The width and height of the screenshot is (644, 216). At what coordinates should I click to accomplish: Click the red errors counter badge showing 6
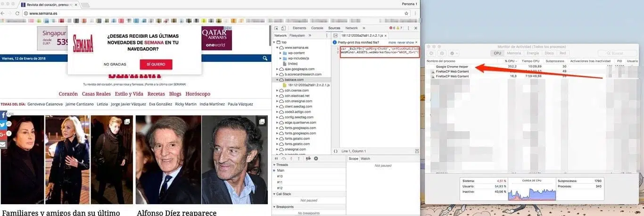[391, 28]
